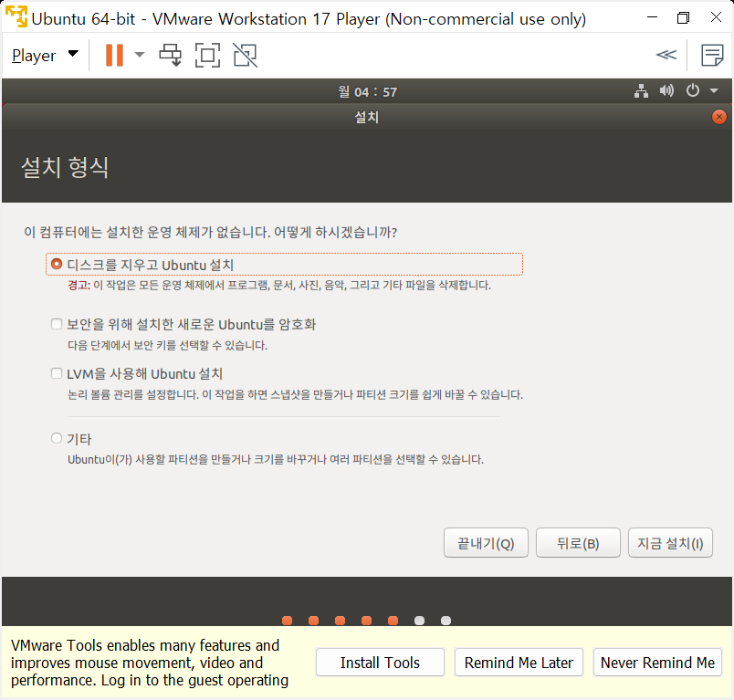
Task: Click the Install Tools button
Action: coord(380,662)
